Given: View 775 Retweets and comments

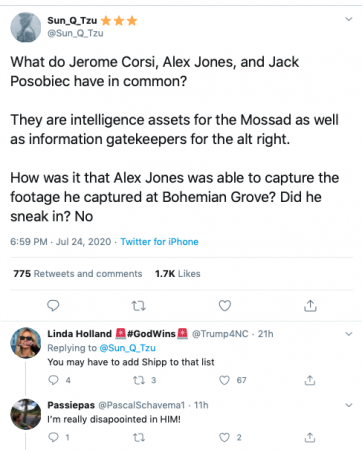Looking at the screenshot, I should tap(78, 274).
